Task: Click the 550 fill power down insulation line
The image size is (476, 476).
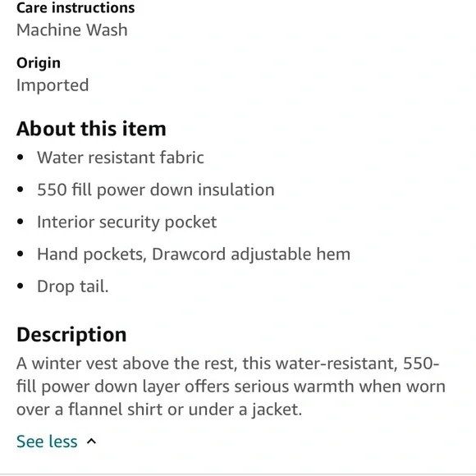Action: [156, 190]
